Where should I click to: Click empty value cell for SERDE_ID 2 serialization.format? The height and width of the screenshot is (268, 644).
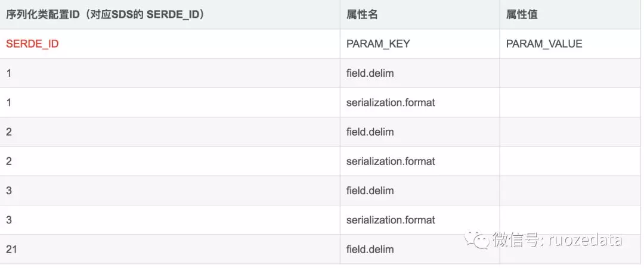coord(571,161)
